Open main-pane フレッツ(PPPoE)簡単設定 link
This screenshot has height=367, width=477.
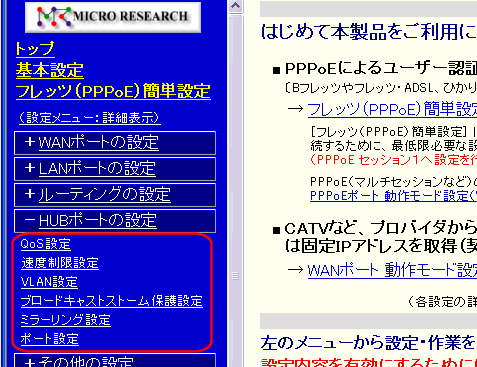[392, 109]
